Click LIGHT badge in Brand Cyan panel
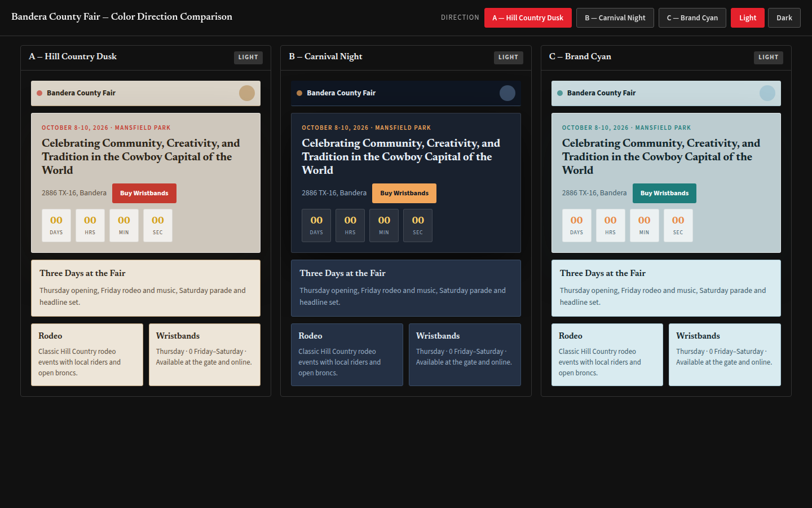Image resolution: width=812 pixels, height=508 pixels. (x=769, y=58)
